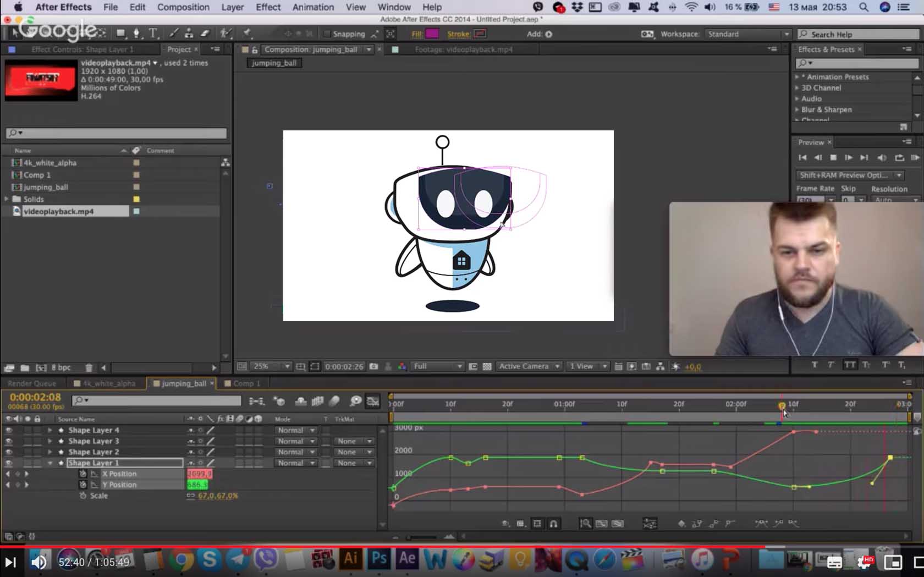Select the Horizontal Type tool
This screenshot has height=577, width=924.
[x=153, y=34]
